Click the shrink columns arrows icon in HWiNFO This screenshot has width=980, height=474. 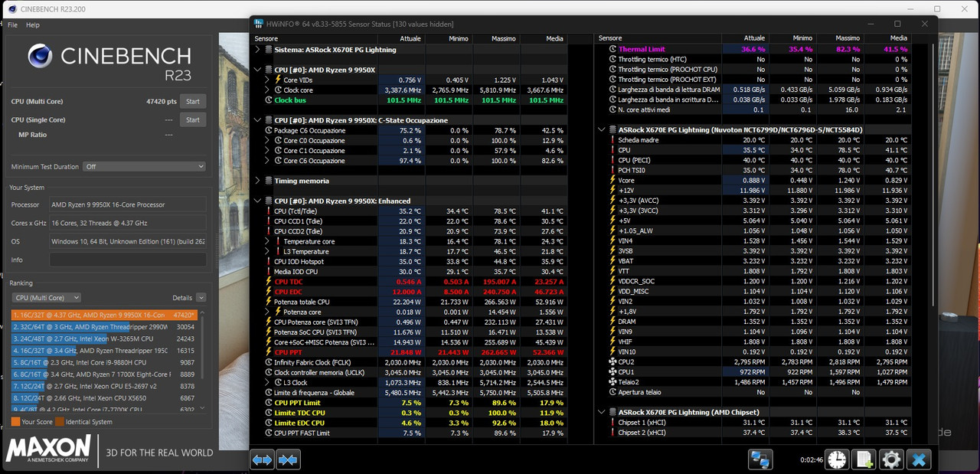click(x=289, y=459)
